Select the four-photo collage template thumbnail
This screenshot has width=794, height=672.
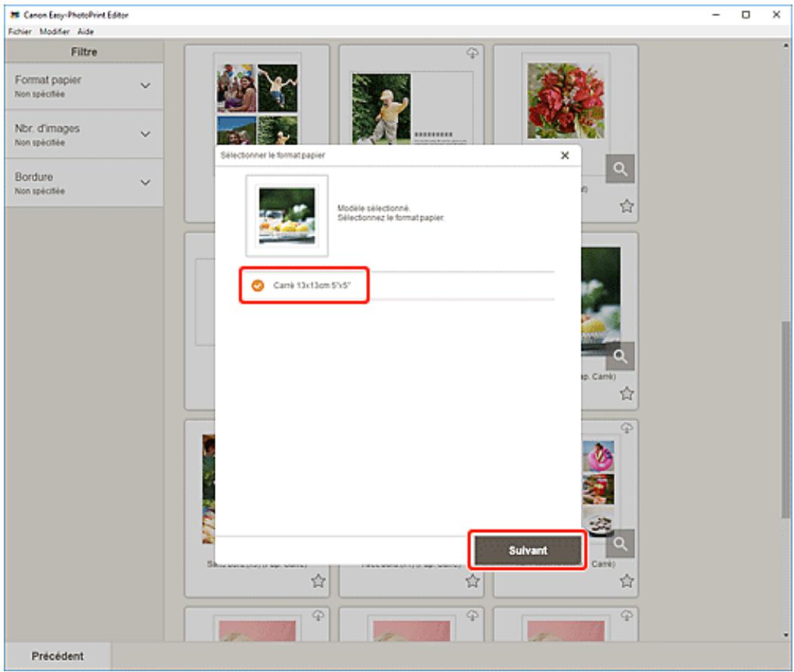[x=257, y=104]
